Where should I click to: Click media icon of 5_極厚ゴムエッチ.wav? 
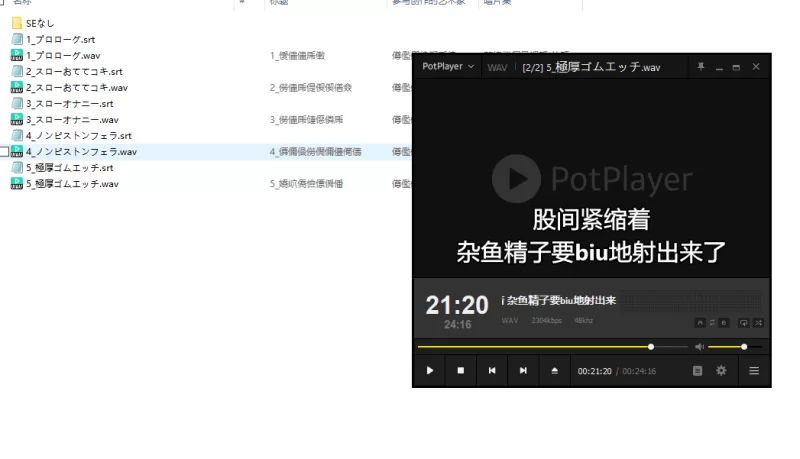tap(17, 184)
